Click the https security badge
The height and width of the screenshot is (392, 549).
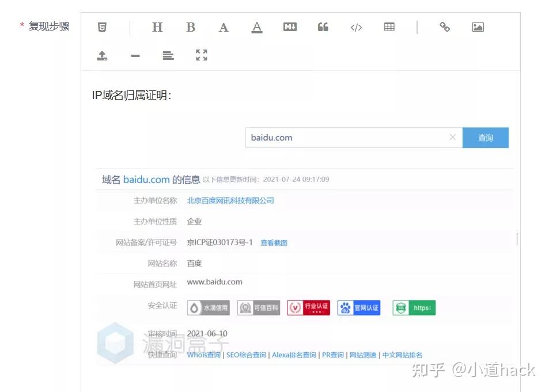point(414,307)
